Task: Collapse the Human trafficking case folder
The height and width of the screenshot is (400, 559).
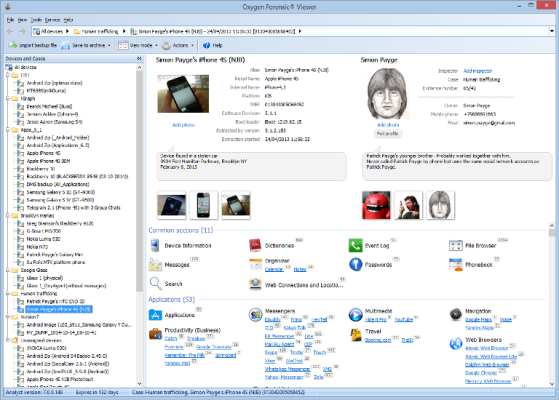Action: click(8, 293)
